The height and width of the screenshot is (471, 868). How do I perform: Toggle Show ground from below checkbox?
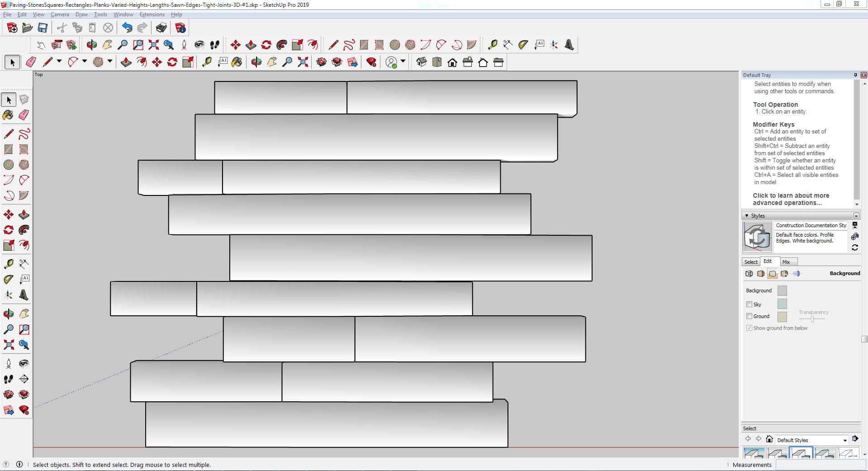[749, 328]
